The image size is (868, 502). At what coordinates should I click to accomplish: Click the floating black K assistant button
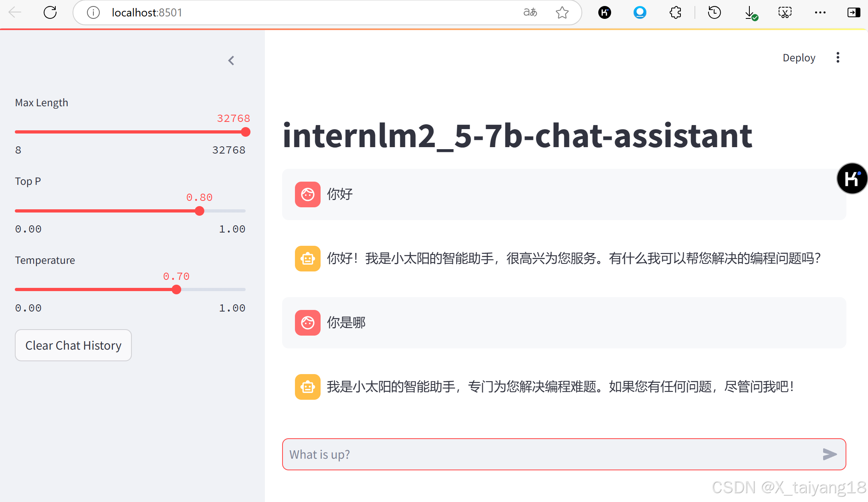click(x=852, y=178)
